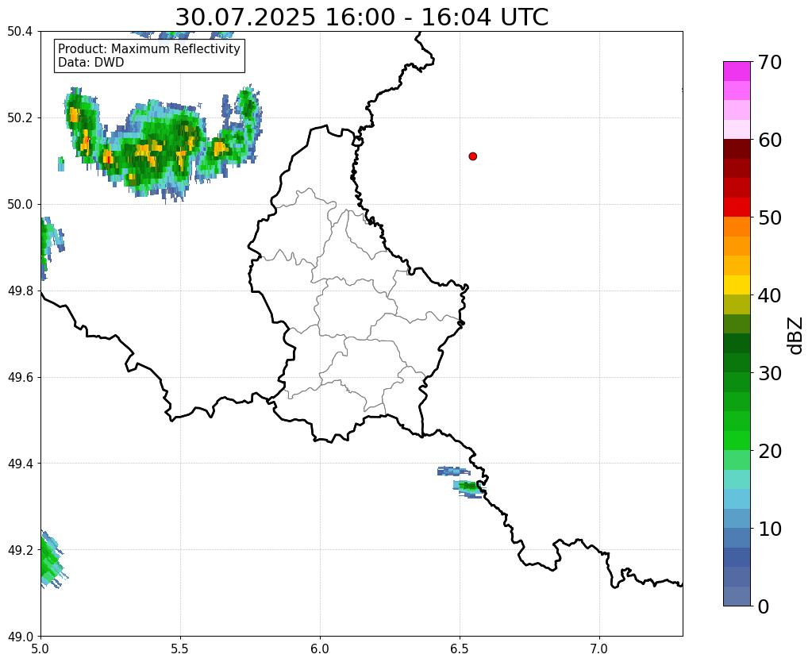812x662 pixels.
Task: Click the bright red 50 dBZ swatch
Action: coord(737,207)
